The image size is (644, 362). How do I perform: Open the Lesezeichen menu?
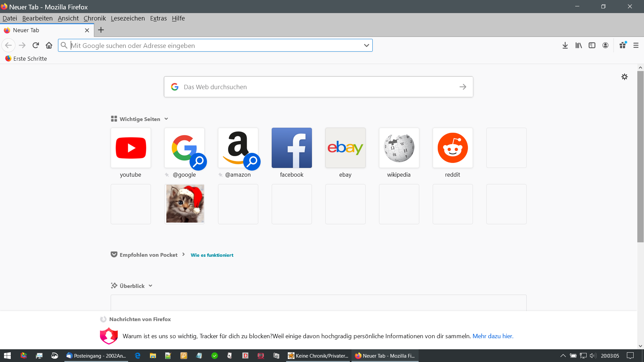pyautogui.click(x=128, y=18)
